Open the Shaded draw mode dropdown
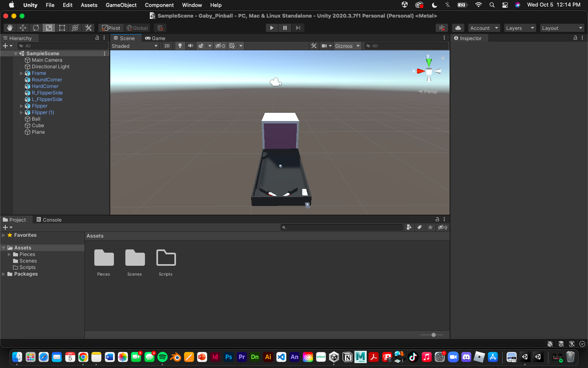 point(135,46)
